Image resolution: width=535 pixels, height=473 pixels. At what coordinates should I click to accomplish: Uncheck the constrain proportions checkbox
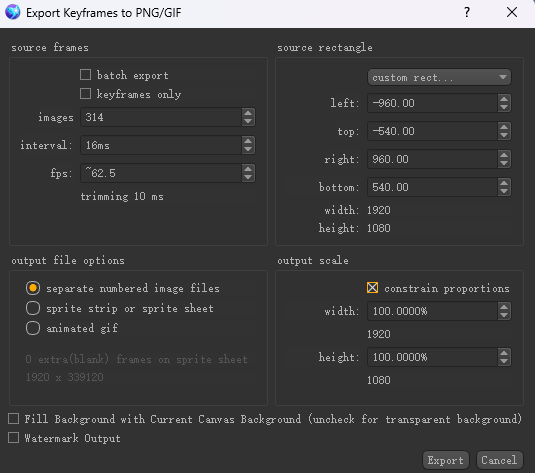coord(372,288)
